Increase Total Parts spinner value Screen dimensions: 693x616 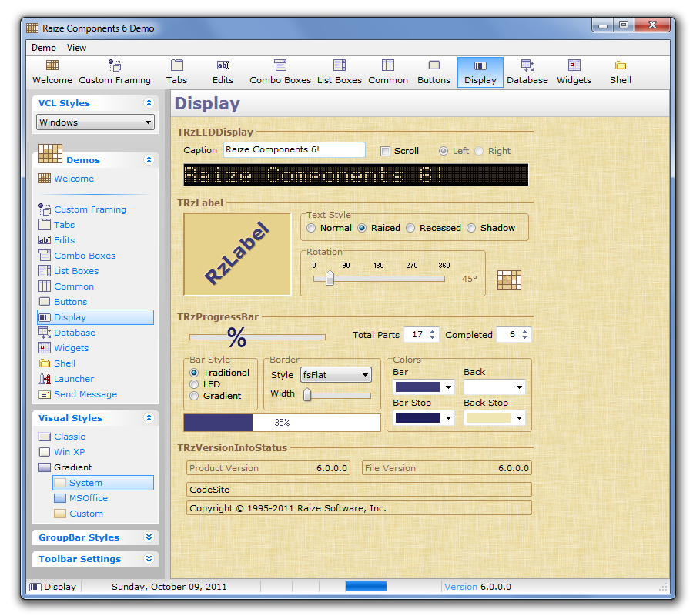pyautogui.click(x=432, y=331)
